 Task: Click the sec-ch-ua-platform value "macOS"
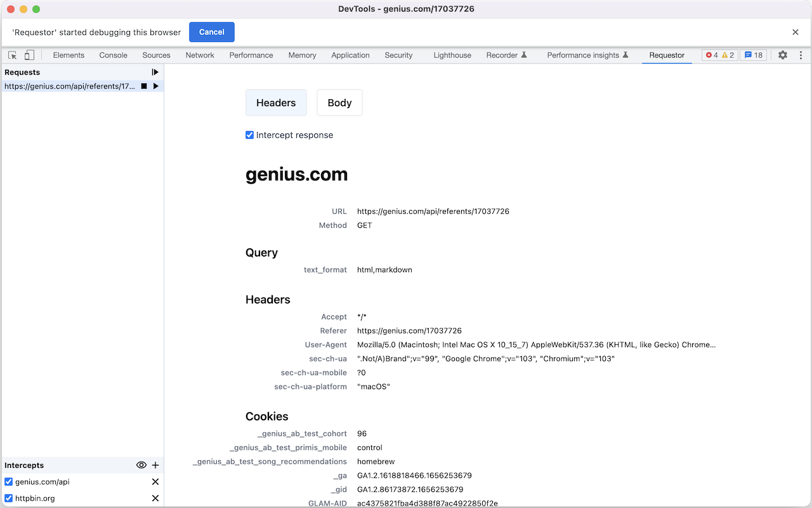(x=374, y=387)
